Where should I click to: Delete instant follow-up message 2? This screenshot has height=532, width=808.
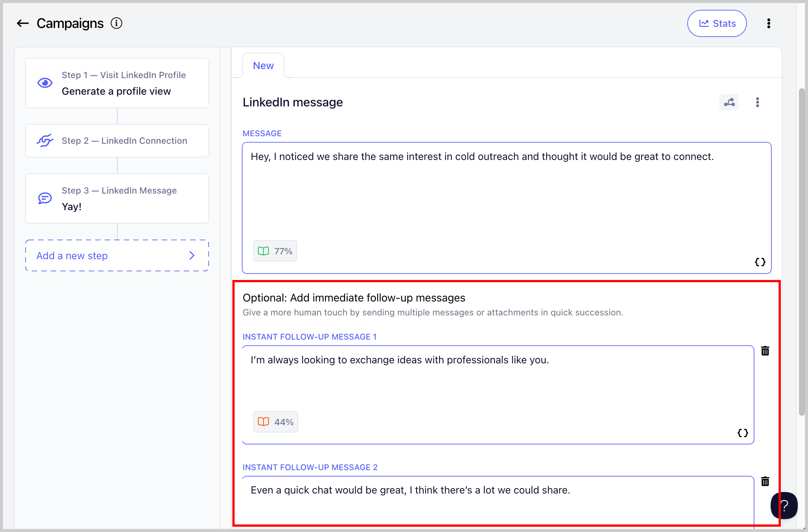point(765,481)
